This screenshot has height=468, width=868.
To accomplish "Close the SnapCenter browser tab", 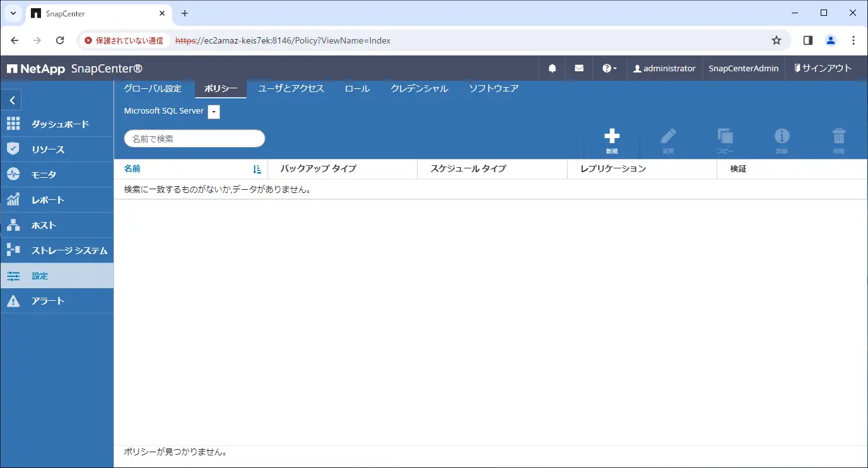I will 163,13.
